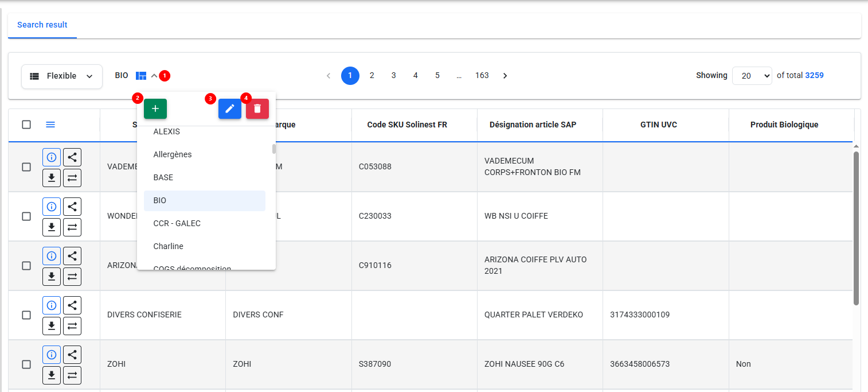Go to page 163
The height and width of the screenshot is (392, 868).
482,76
